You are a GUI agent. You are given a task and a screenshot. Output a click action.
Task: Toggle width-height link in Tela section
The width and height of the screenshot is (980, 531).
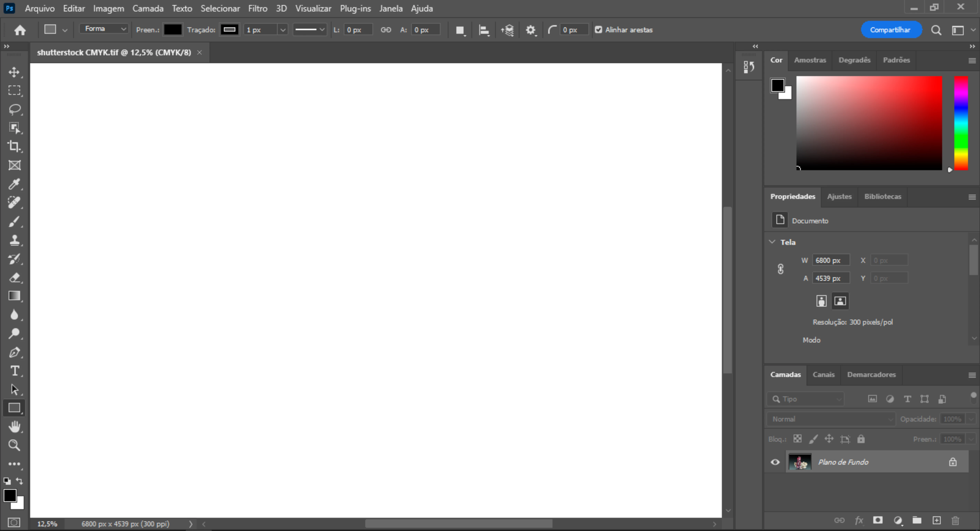780,269
